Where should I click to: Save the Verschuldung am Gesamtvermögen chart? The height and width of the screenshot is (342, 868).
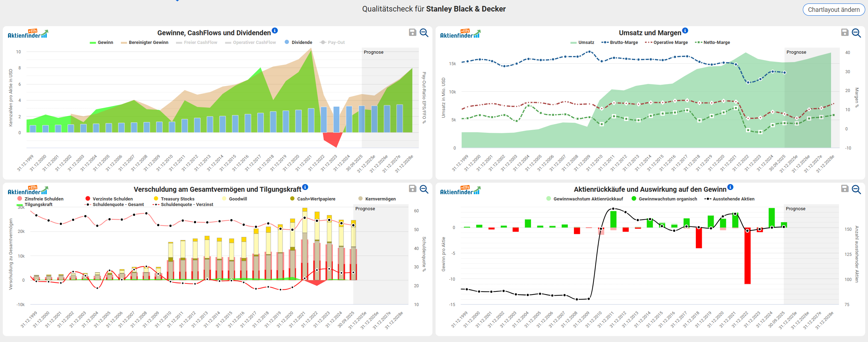(412, 189)
